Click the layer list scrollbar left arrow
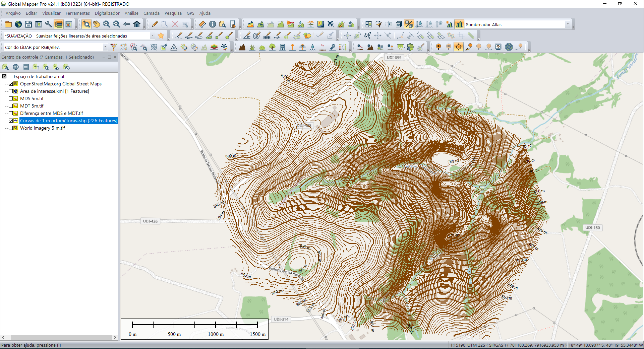Image resolution: width=644 pixels, height=349 pixels. coord(3,337)
